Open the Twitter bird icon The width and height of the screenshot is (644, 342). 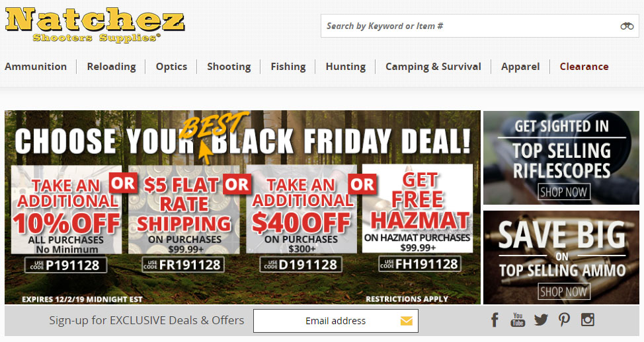[541, 320]
